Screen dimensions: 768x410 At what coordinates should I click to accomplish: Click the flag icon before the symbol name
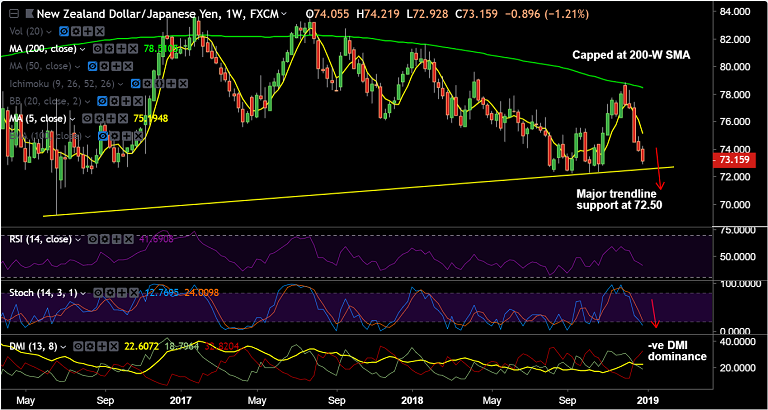[x=30, y=13]
